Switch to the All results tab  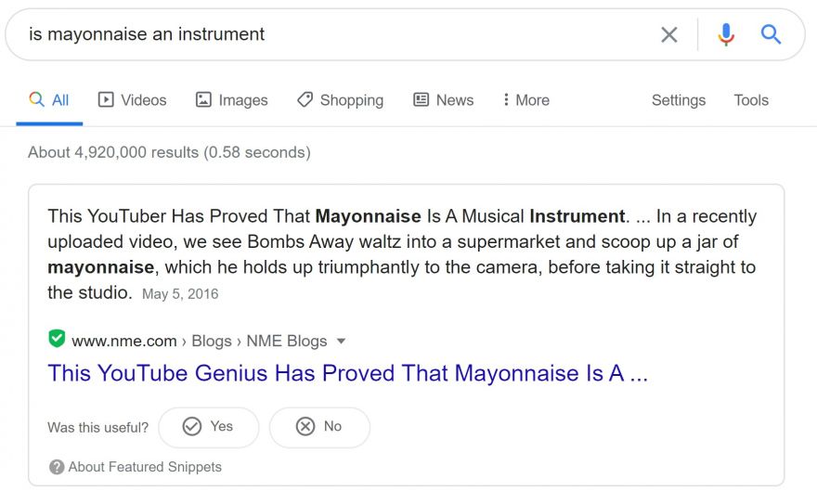[x=49, y=100]
